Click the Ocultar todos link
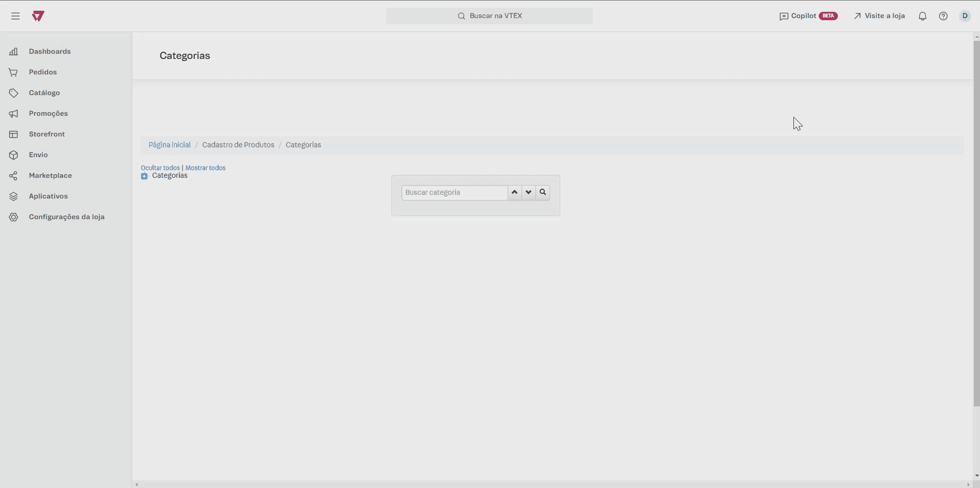This screenshot has width=980, height=488. [160, 168]
